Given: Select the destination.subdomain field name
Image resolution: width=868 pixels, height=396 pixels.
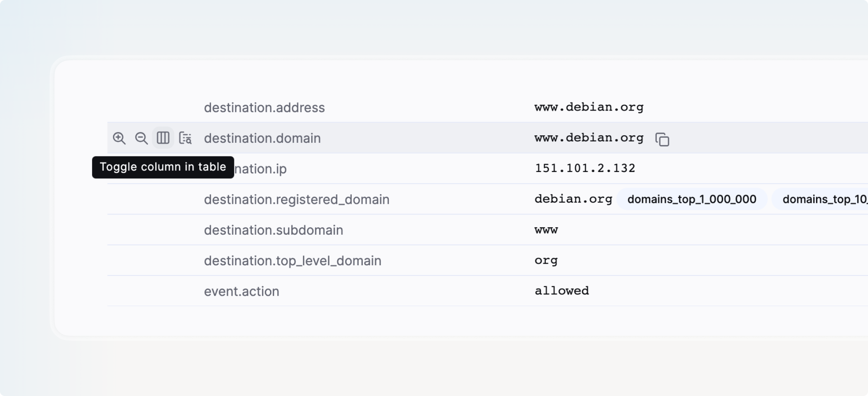Looking at the screenshot, I should (x=273, y=230).
